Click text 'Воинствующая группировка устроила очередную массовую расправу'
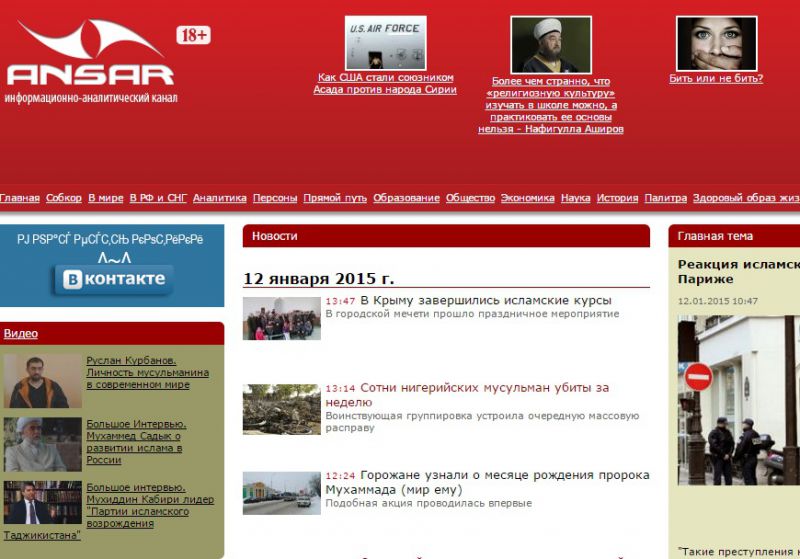This screenshot has width=800, height=559. (x=482, y=422)
